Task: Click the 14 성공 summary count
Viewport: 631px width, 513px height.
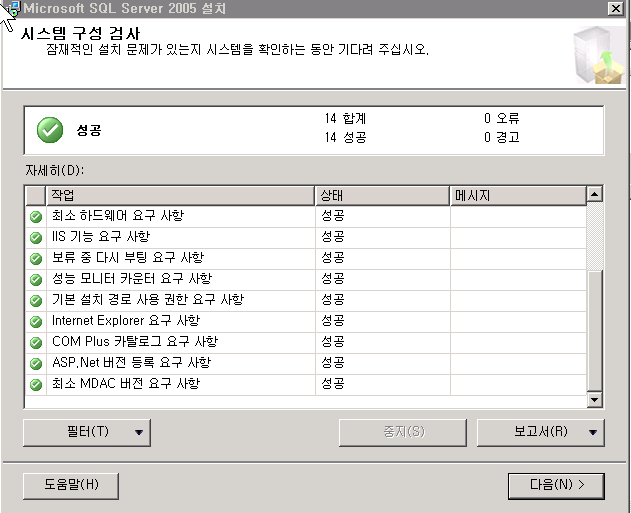Action: click(x=345, y=138)
